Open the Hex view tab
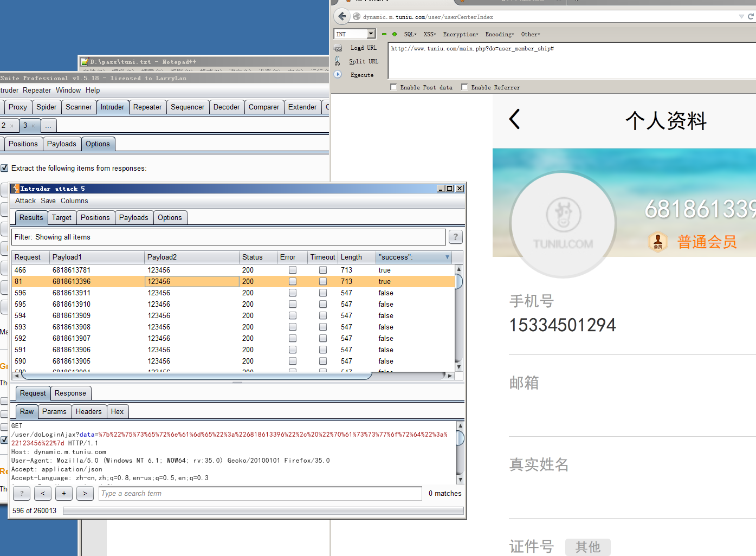This screenshot has width=756, height=556. tap(118, 412)
